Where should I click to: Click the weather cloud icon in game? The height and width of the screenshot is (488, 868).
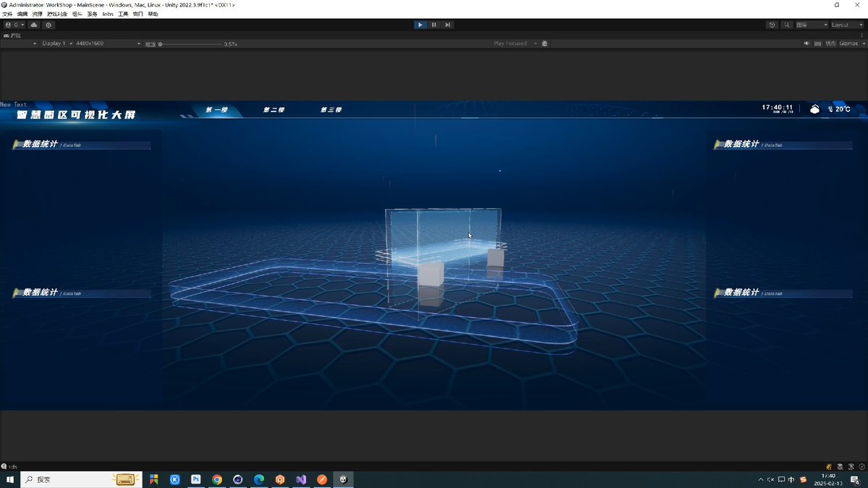pos(815,109)
